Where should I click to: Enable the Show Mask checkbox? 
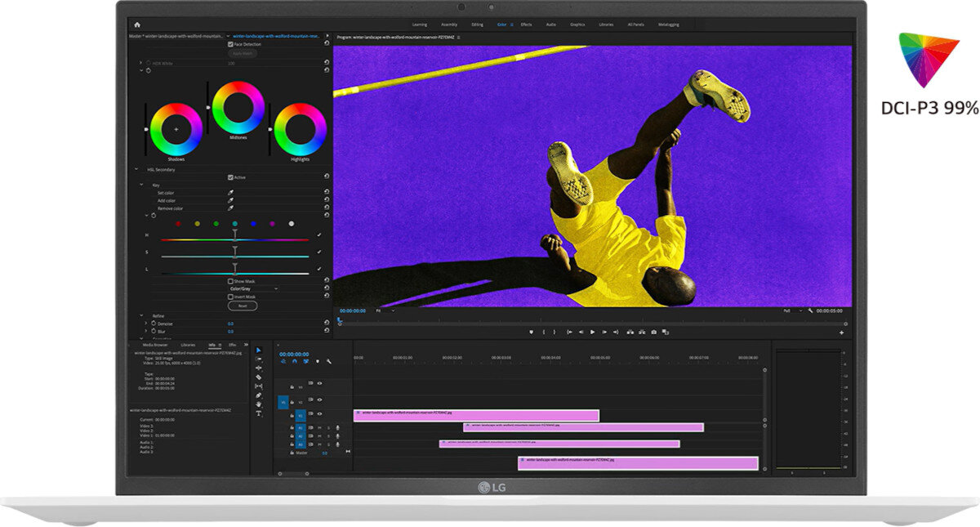pyautogui.click(x=230, y=281)
